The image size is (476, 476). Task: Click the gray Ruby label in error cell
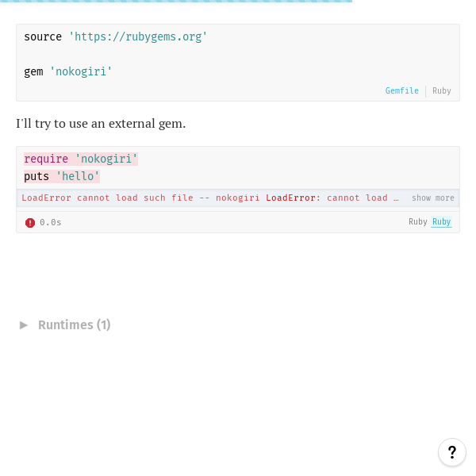[418, 221]
